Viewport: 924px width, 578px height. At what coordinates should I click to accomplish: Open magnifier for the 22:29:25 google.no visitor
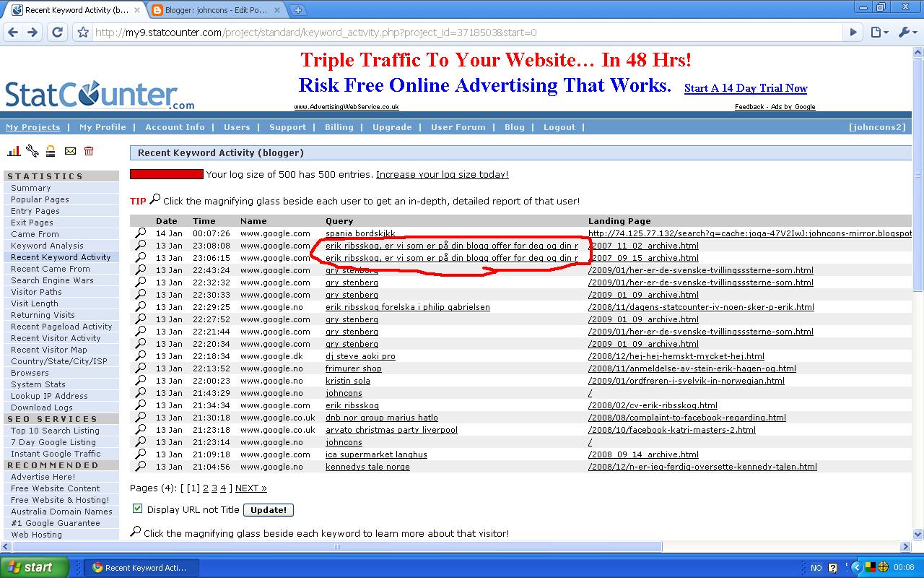click(141, 307)
